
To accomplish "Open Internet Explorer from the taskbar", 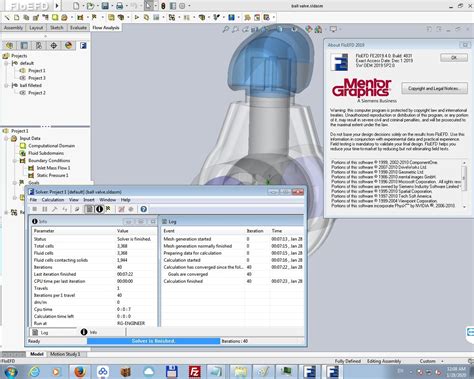I will point(34,371).
